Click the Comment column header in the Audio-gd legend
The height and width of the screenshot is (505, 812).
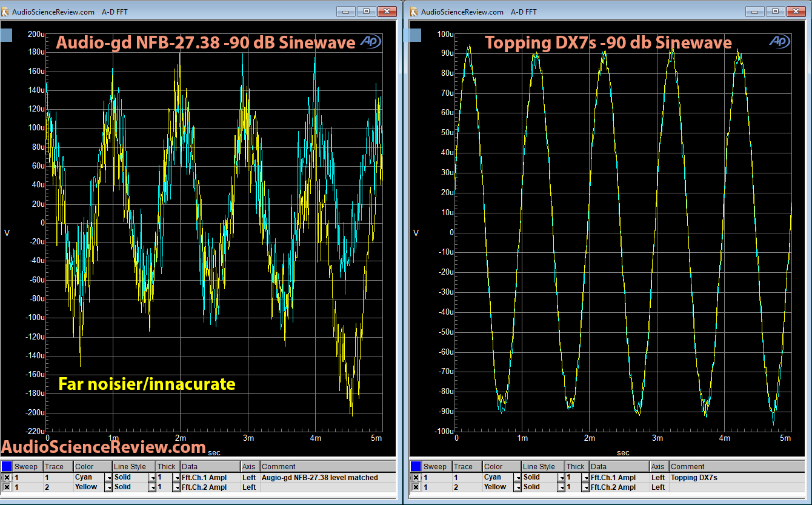point(328,467)
